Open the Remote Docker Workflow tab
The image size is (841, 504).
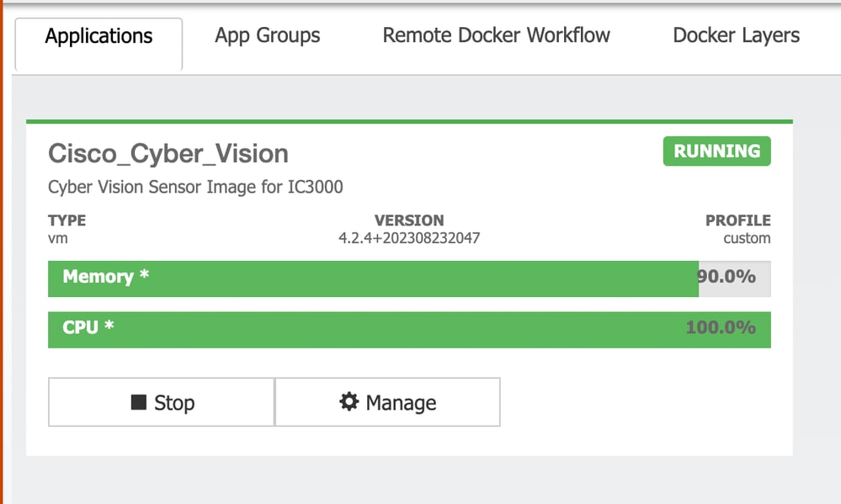tap(496, 35)
